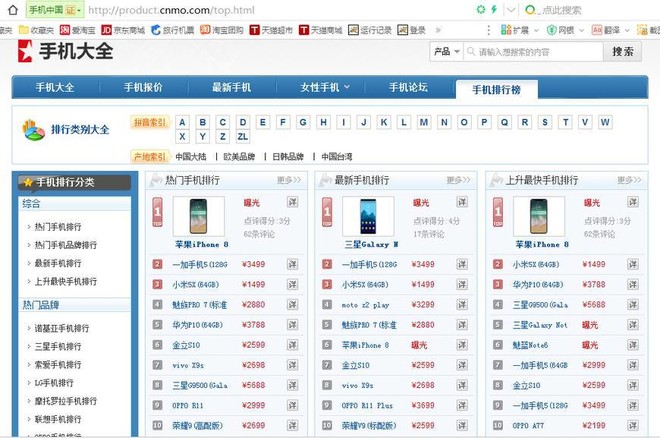
Task: Select the 手机排行榜 navigation tab
Action: click(497, 89)
